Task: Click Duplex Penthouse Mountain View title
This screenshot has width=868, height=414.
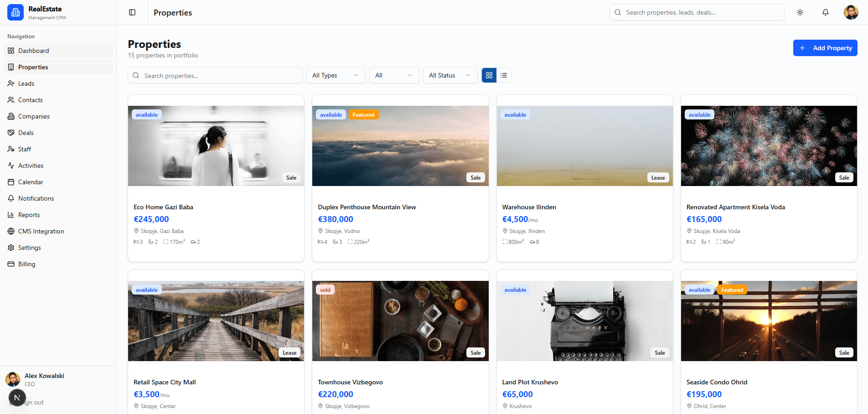Action: pyautogui.click(x=367, y=207)
